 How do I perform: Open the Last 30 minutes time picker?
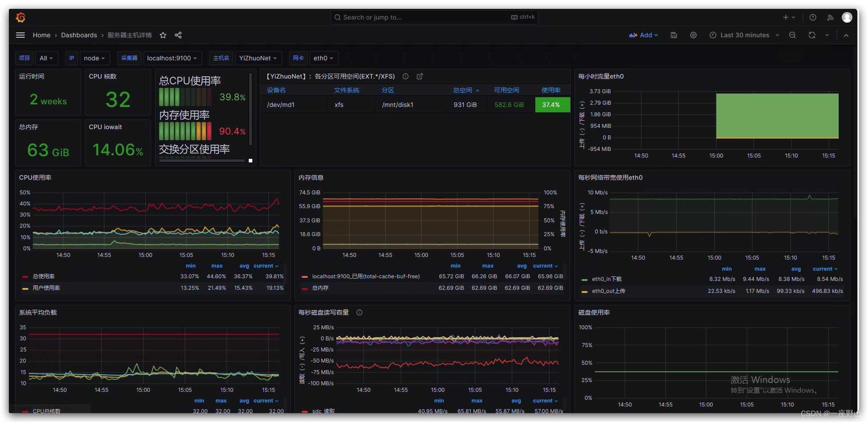745,35
